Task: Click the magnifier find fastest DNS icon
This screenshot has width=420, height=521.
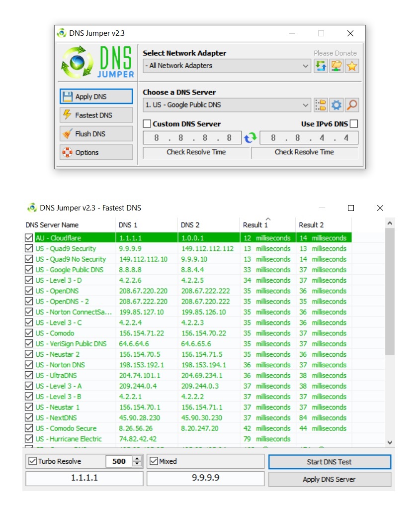Action: pyautogui.click(x=351, y=105)
